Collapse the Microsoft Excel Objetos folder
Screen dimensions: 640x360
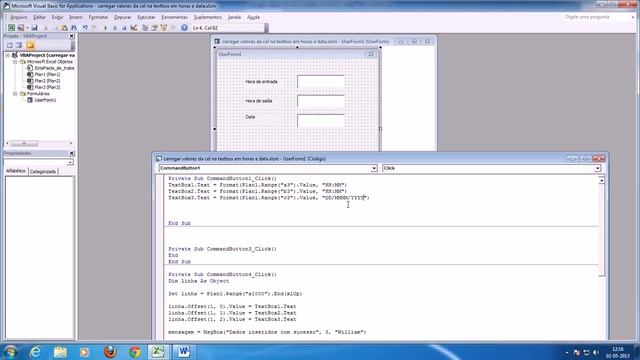coord(15,62)
